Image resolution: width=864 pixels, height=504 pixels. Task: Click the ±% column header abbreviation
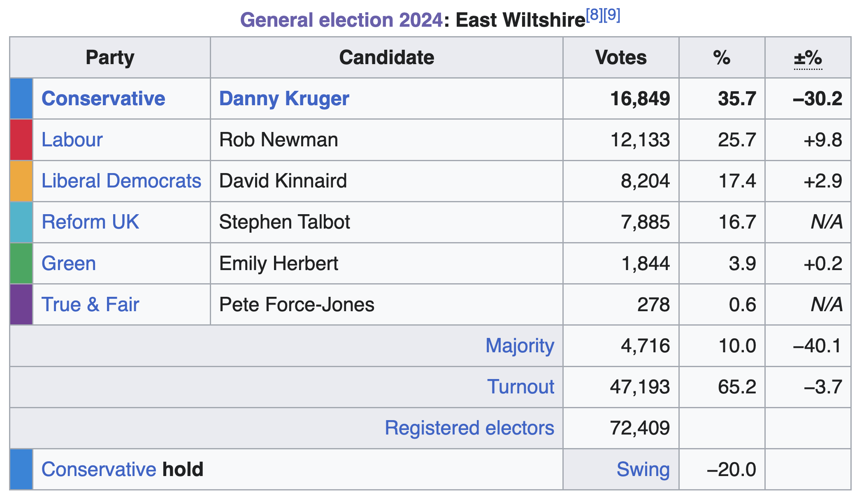click(x=808, y=58)
